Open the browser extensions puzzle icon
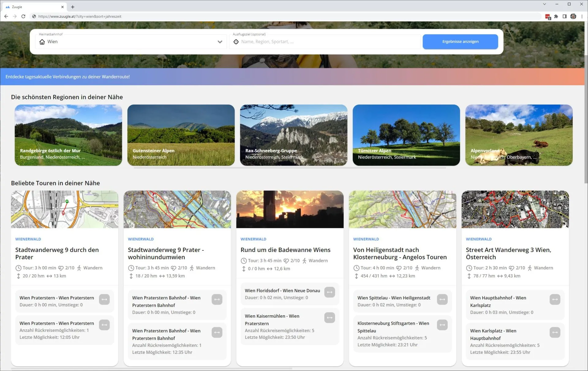The width and height of the screenshot is (588, 371). point(556,16)
